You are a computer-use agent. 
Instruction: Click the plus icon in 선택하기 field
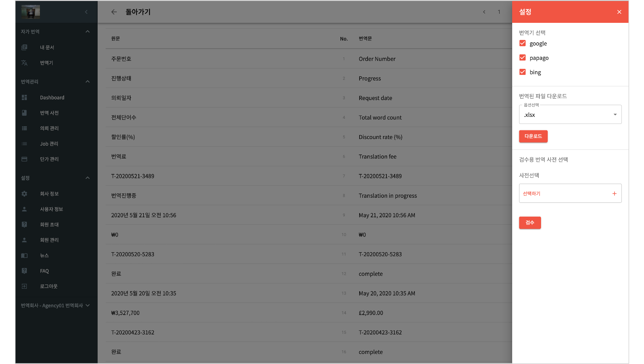(614, 193)
